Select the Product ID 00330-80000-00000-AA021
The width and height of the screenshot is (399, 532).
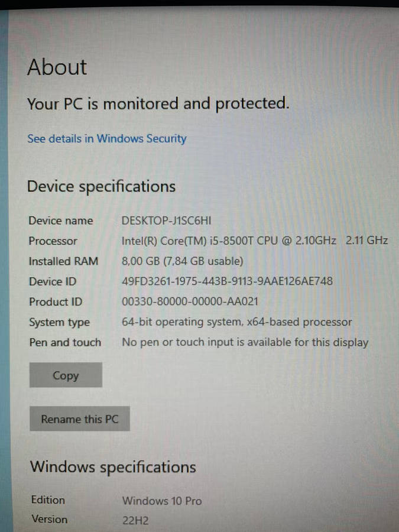(x=195, y=301)
